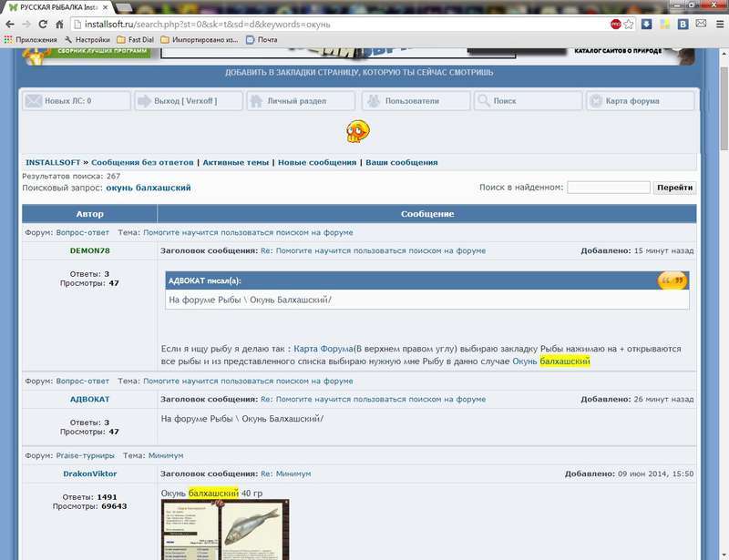Open the Минимум topic link
Screen dimensions: 729x560
(x=166, y=456)
